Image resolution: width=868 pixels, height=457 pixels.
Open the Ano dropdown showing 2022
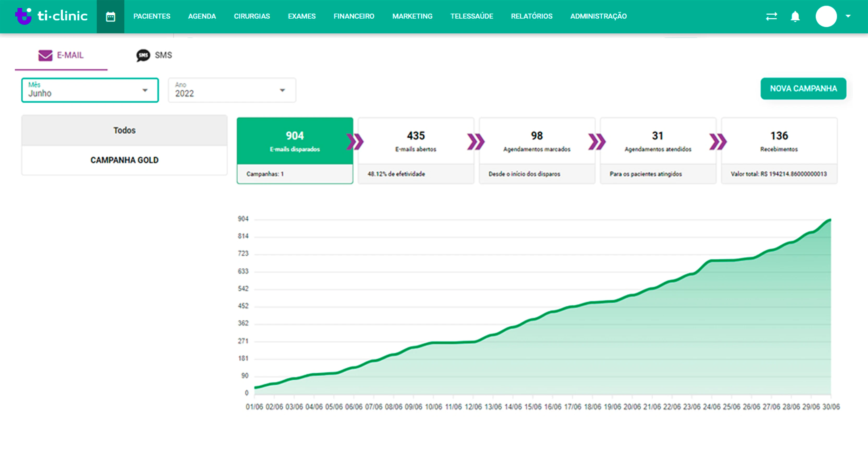tap(232, 90)
